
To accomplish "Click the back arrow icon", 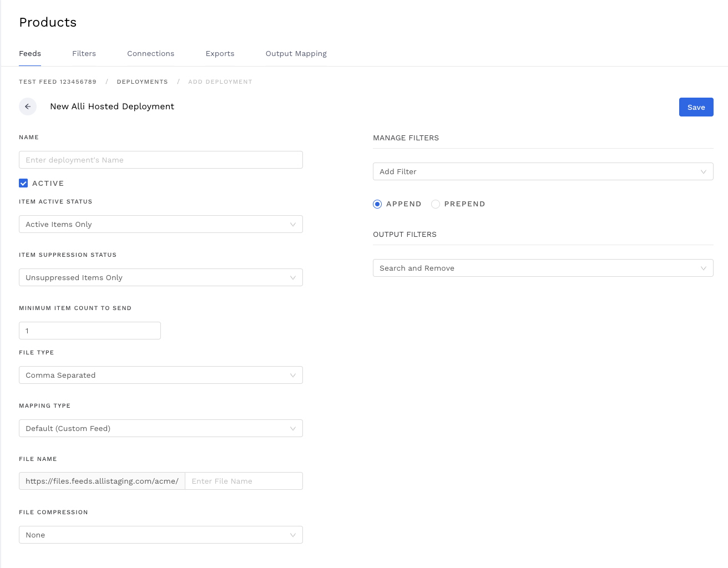I will tap(28, 106).
